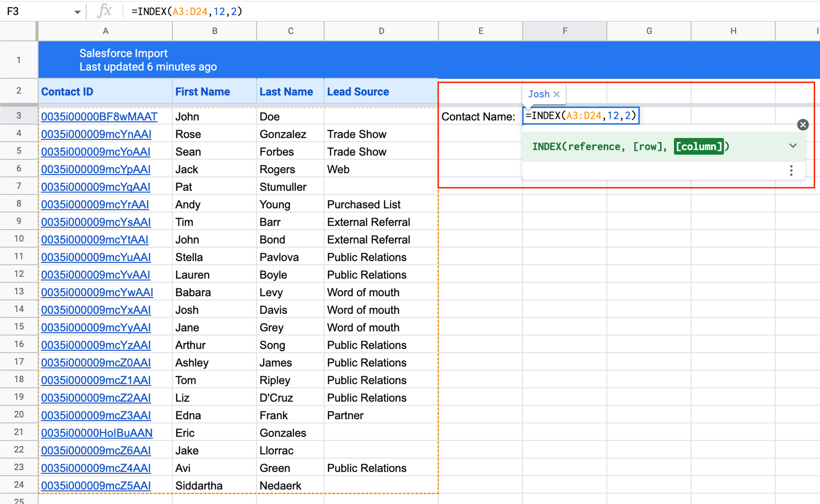Collapse the INDEX syntax help using the chevron
820x504 pixels.
(x=793, y=145)
